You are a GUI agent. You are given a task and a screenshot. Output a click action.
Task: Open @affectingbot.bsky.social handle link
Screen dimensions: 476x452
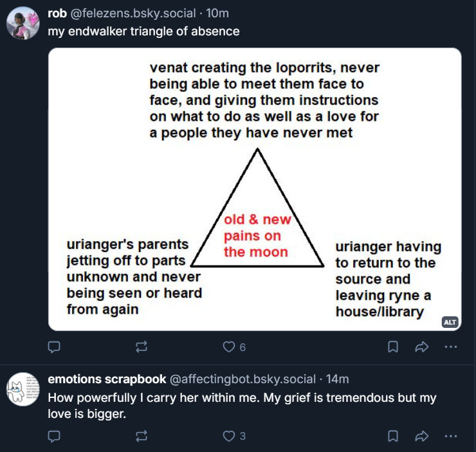[243, 379]
